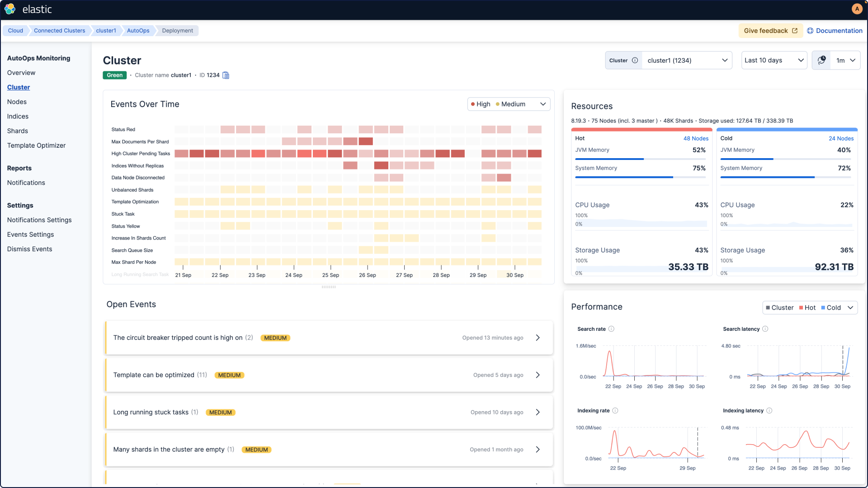The height and width of the screenshot is (488, 868).
Task: Open the Last 10 days time range dropdown
Action: point(774,61)
